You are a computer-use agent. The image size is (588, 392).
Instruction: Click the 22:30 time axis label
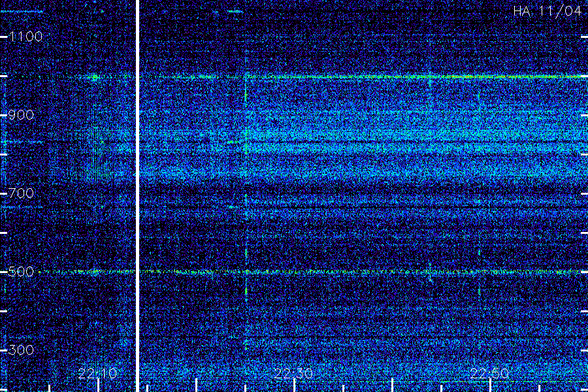tap(293, 374)
